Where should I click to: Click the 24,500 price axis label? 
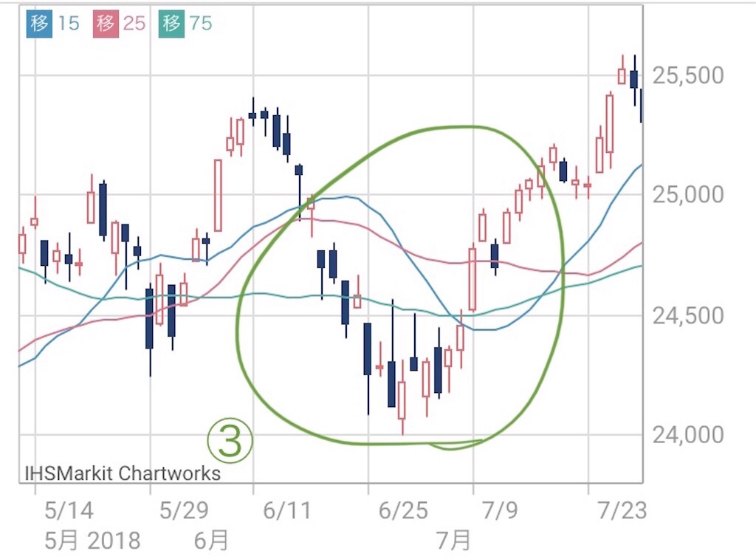(x=688, y=316)
